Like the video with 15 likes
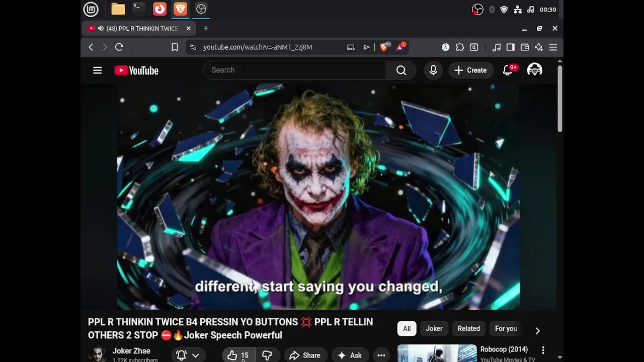 click(x=238, y=355)
